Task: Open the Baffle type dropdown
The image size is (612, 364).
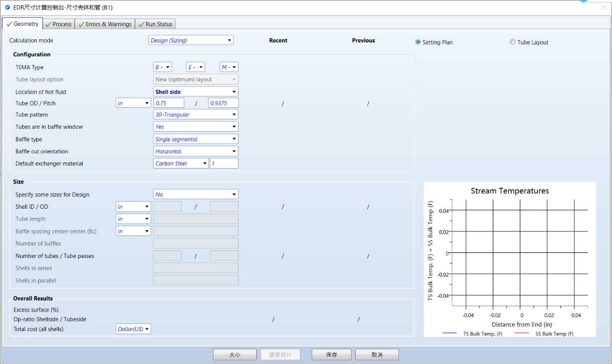Action: tap(196, 139)
